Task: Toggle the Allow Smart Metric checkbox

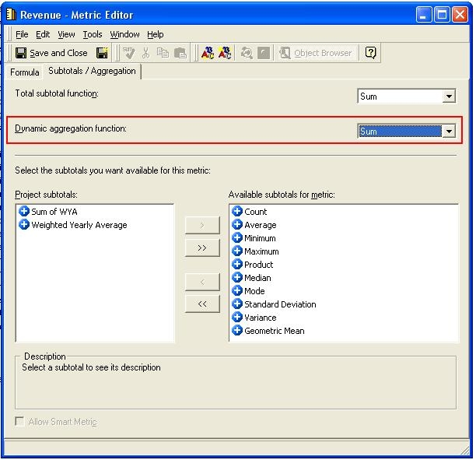Action: [x=19, y=421]
